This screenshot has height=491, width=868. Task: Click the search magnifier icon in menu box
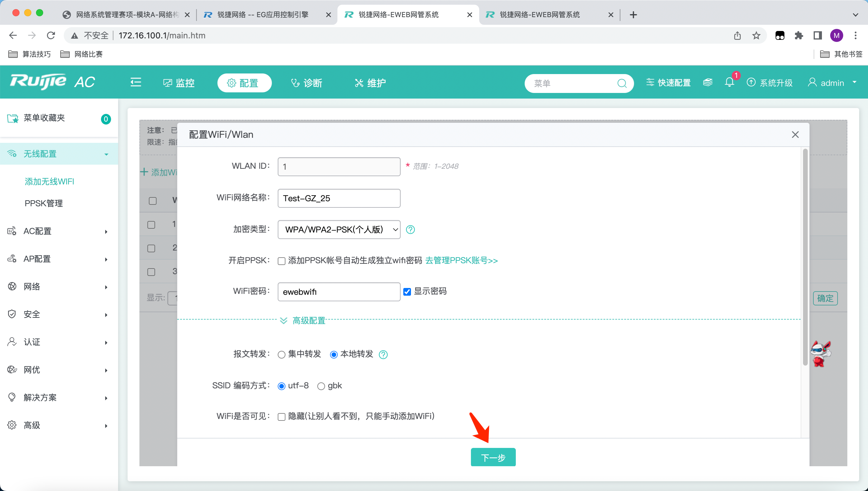click(x=622, y=83)
